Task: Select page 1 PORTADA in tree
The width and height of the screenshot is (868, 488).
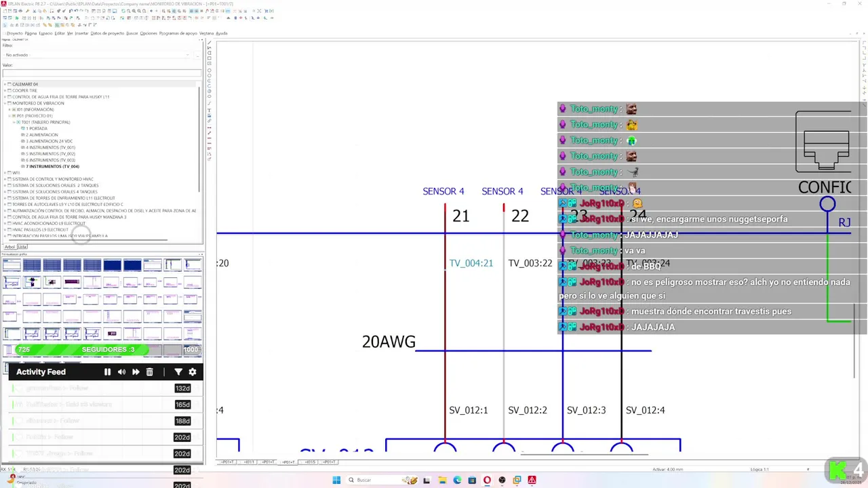Action: (37, 128)
